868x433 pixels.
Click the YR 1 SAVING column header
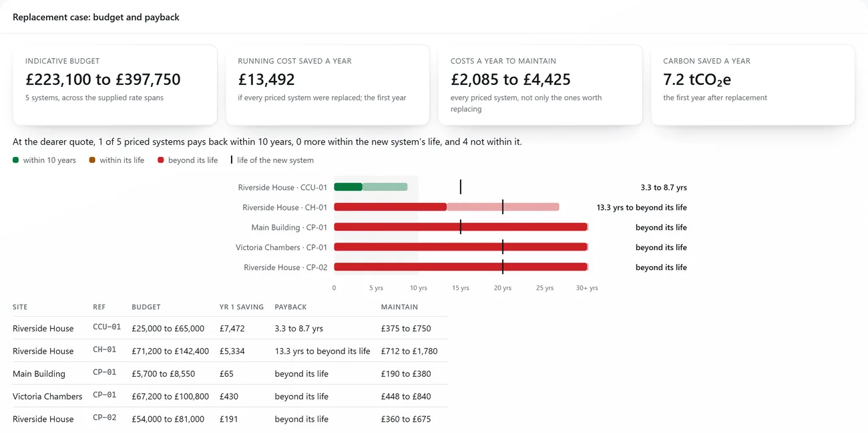(x=242, y=307)
